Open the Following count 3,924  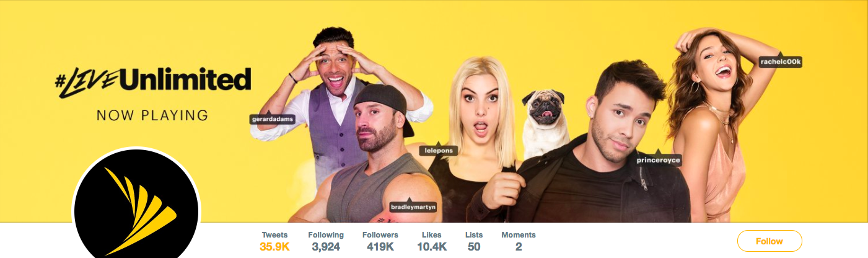326,241
